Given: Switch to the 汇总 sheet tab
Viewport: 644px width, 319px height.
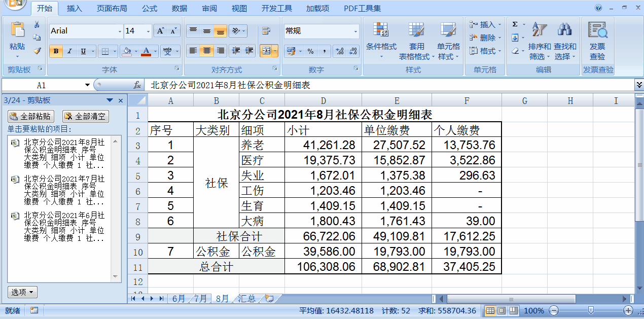Looking at the screenshot, I should tap(246, 299).
